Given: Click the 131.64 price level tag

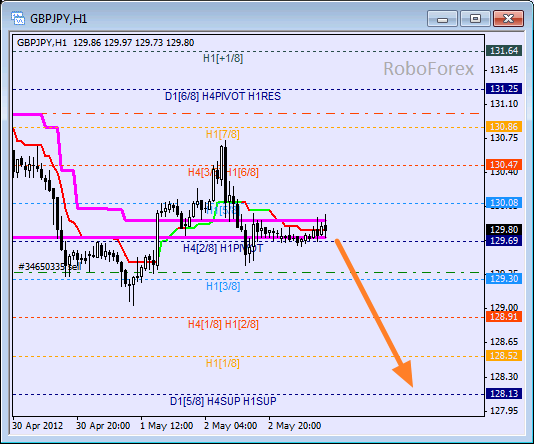Looking at the screenshot, I should pyautogui.click(x=504, y=51).
